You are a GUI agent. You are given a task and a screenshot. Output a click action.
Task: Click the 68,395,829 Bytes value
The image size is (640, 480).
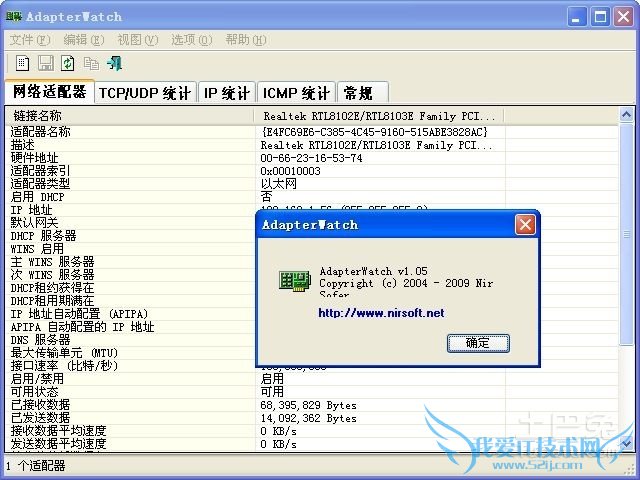coord(309,405)
